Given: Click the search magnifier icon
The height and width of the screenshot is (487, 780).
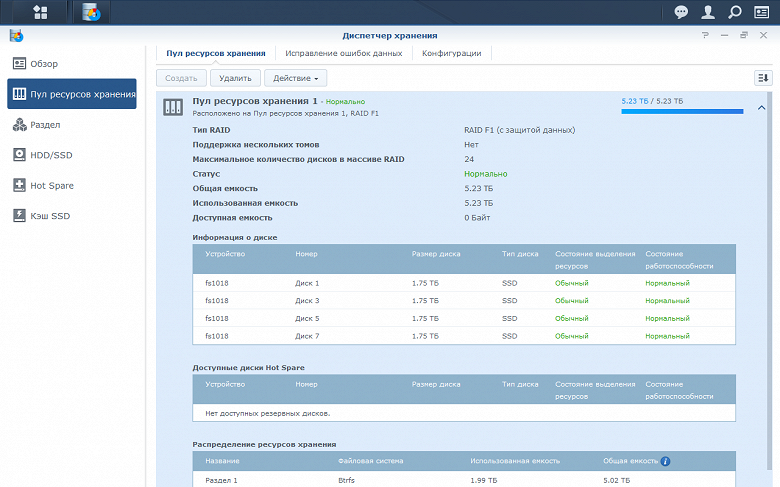Looking at the screenshot, I should (735, 12).
